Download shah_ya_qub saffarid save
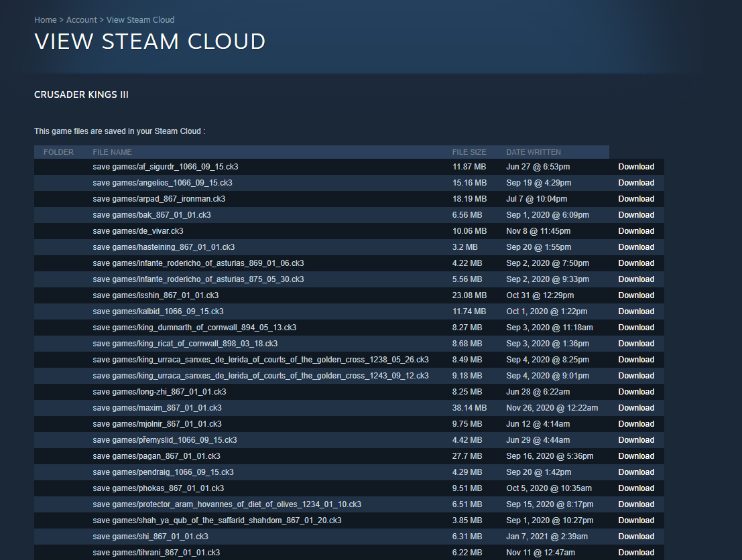The image size is (742, 560). 636,520
